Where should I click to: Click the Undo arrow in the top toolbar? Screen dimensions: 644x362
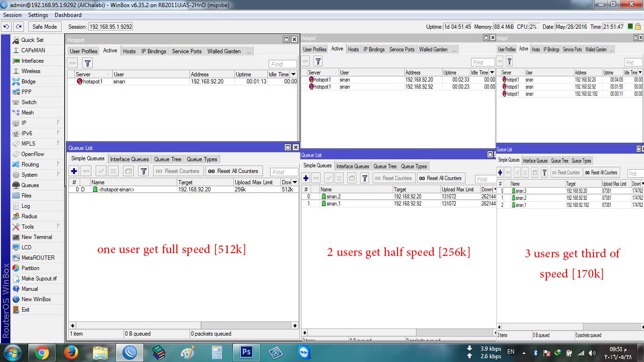tap(7, 27)
